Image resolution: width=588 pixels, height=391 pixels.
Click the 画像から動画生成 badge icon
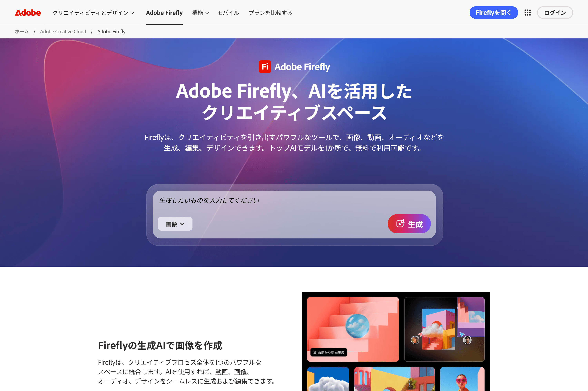point(315,352)
